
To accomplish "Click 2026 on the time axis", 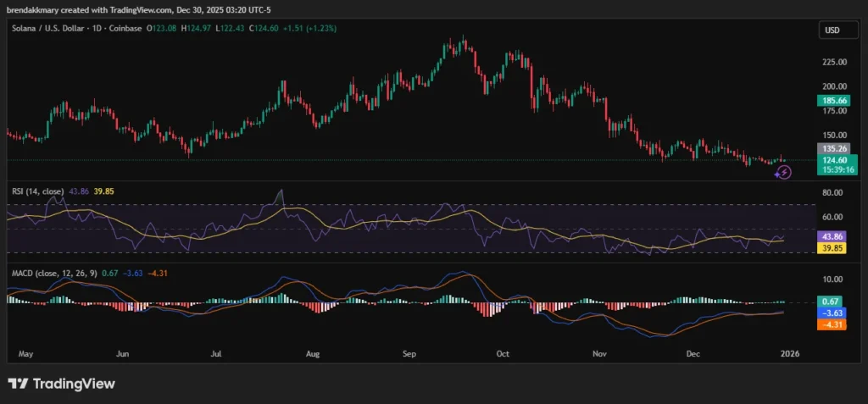I will click(788, 352).
